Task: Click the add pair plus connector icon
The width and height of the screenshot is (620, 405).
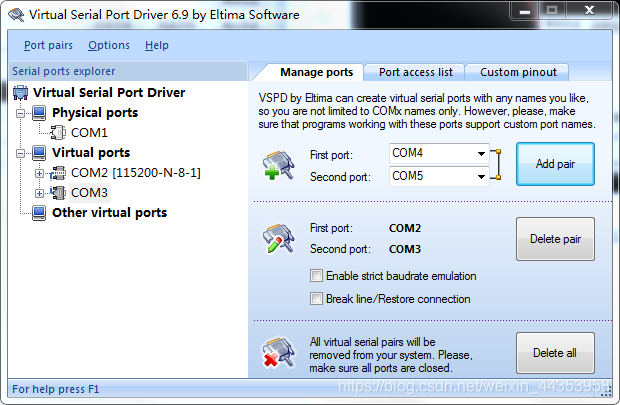Action: pyautogui.click(x=278, y=165)
